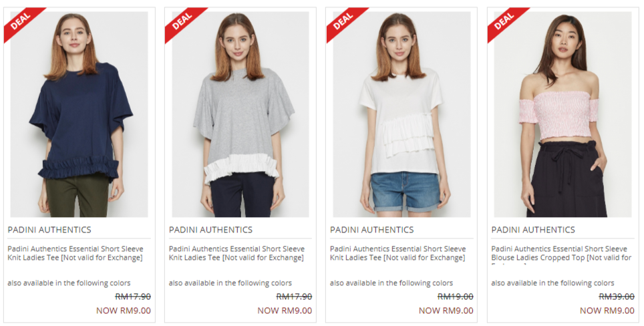Open the navy ruffle-hem tee photo

(x=79, y=114)
